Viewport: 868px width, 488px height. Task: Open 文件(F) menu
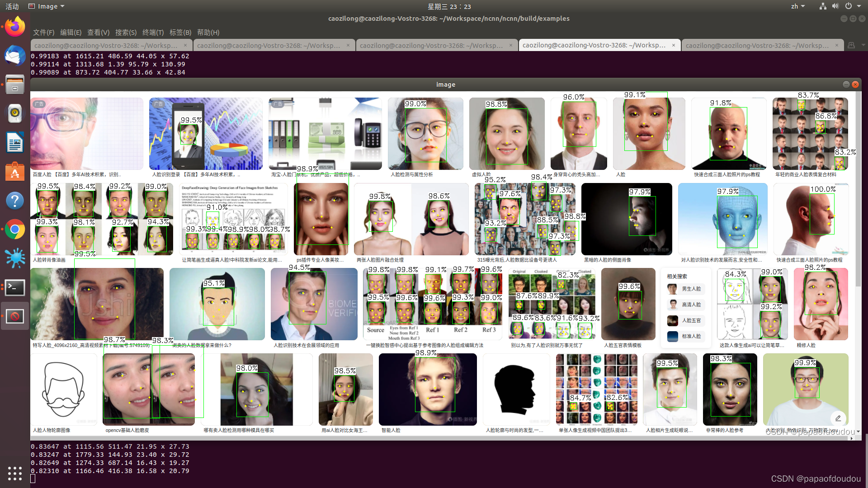[43, 33]
